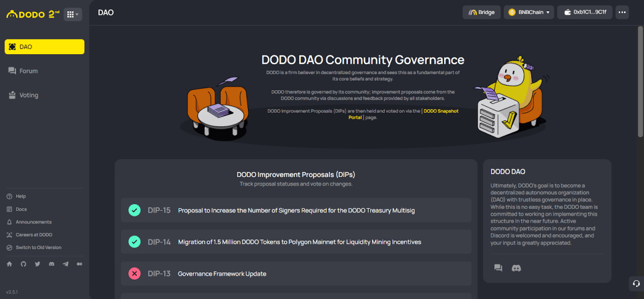
Task: Open the GitHub icon link
Action: click(x=23, y=264)
